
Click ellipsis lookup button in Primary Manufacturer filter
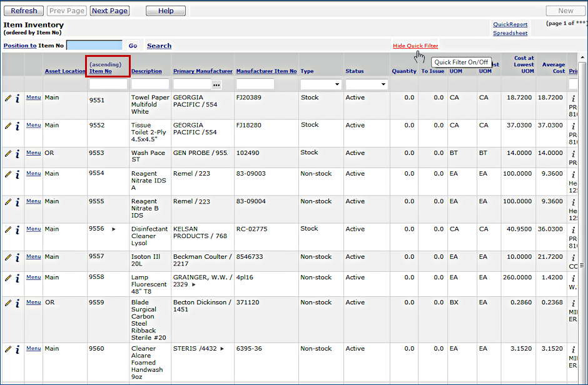click(x=216, y=84)
